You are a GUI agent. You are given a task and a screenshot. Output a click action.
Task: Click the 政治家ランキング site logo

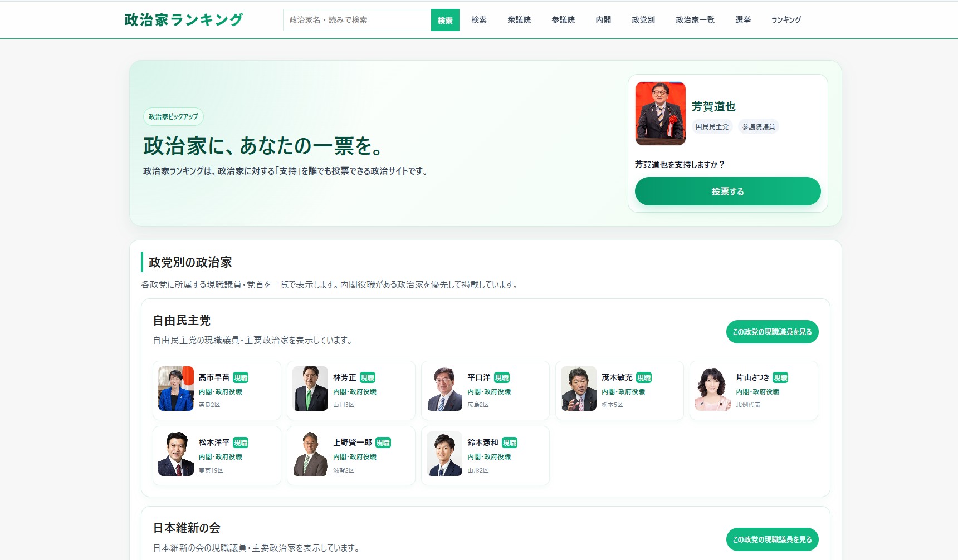point(184,20)
